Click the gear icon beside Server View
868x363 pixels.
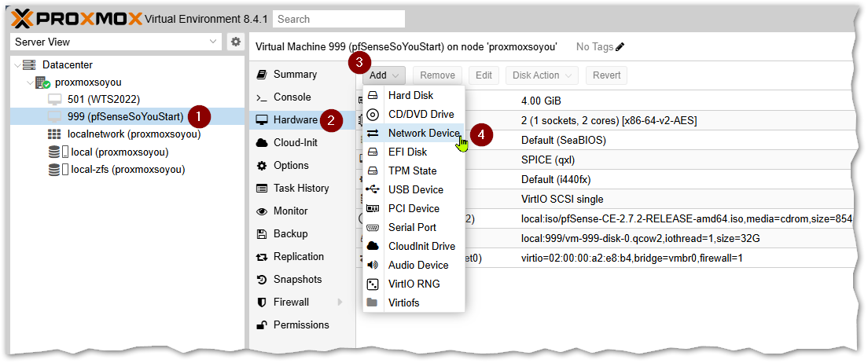pyautogui.click(x=234, y=42)
